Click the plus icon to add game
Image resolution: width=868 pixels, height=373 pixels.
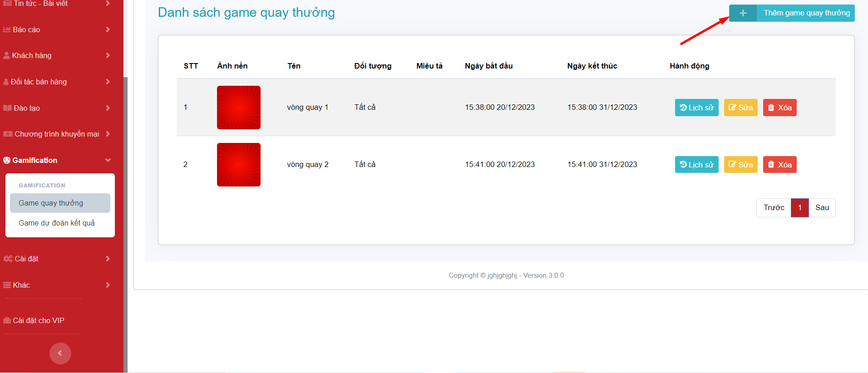pyautogui.click(x=743, y=13)
